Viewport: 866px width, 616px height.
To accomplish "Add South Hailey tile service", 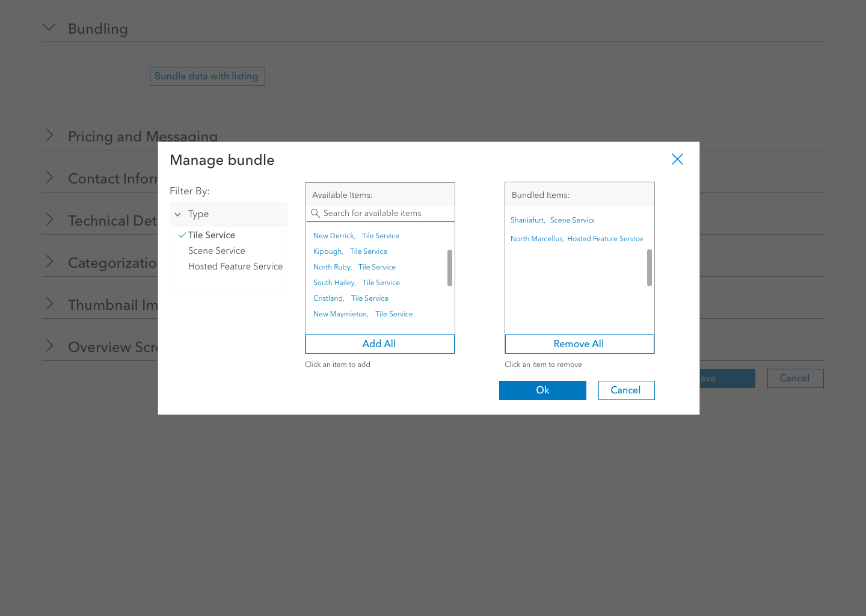I will tap(356, 283).
